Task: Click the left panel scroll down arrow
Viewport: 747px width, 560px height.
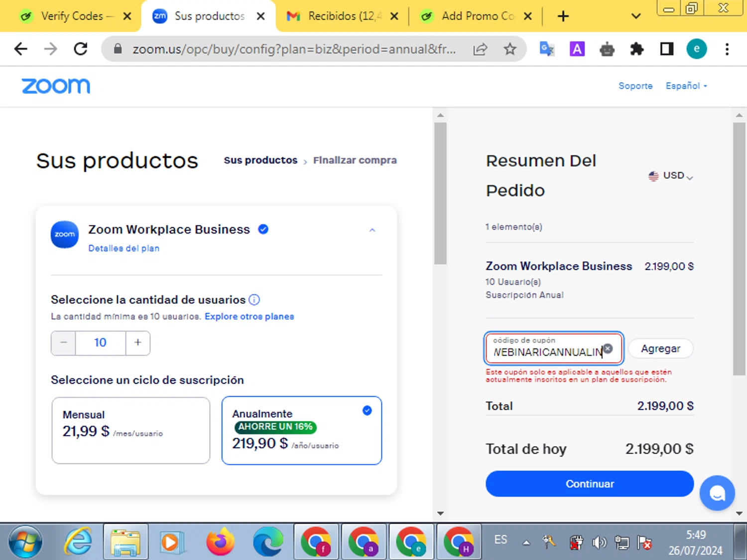Action: (440, 513)
